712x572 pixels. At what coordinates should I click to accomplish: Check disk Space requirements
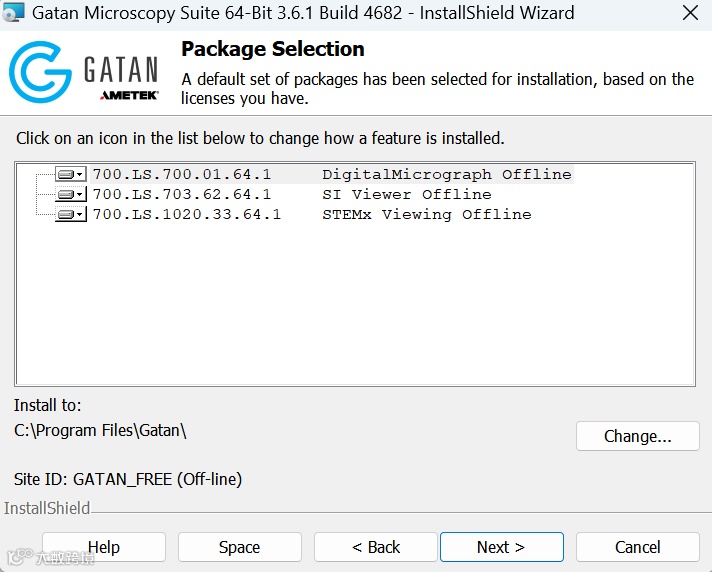tap(240, 547)
